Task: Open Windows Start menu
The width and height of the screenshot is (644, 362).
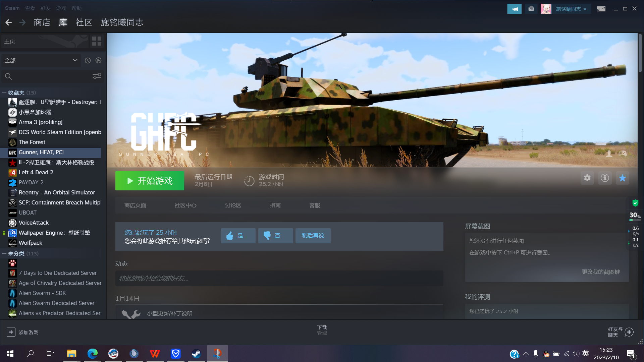Action: [x=10, y=354]
